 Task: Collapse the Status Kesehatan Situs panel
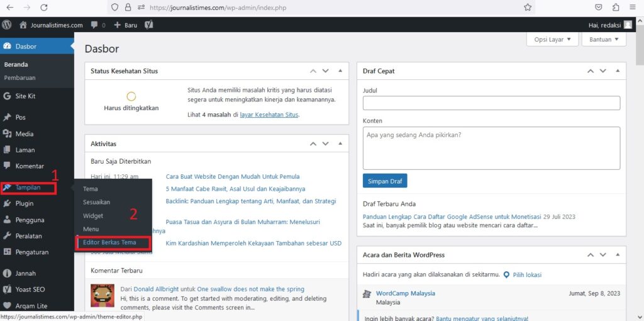coord(340,71)
